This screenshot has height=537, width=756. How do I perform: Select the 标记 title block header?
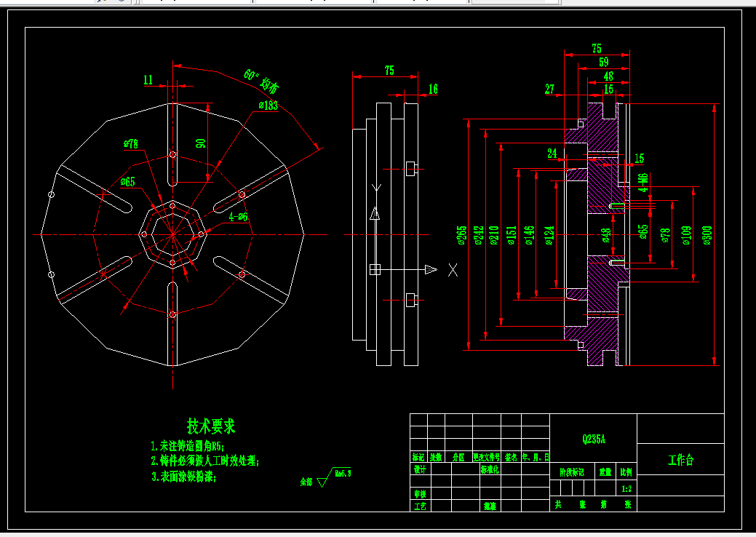coord(418,457)
